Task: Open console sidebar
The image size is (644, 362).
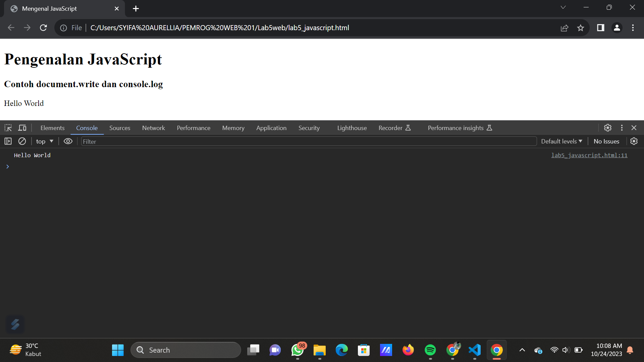Action: pos(8,141)
